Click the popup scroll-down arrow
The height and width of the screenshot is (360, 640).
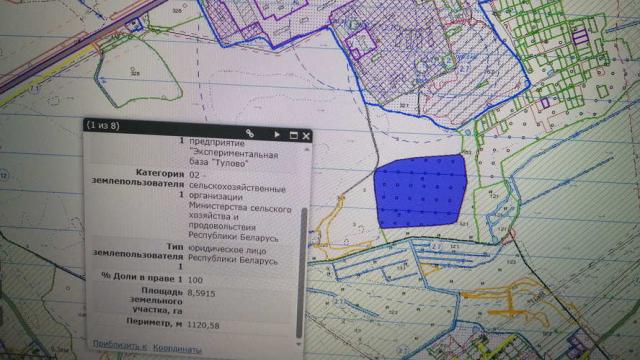pos(299,344)
